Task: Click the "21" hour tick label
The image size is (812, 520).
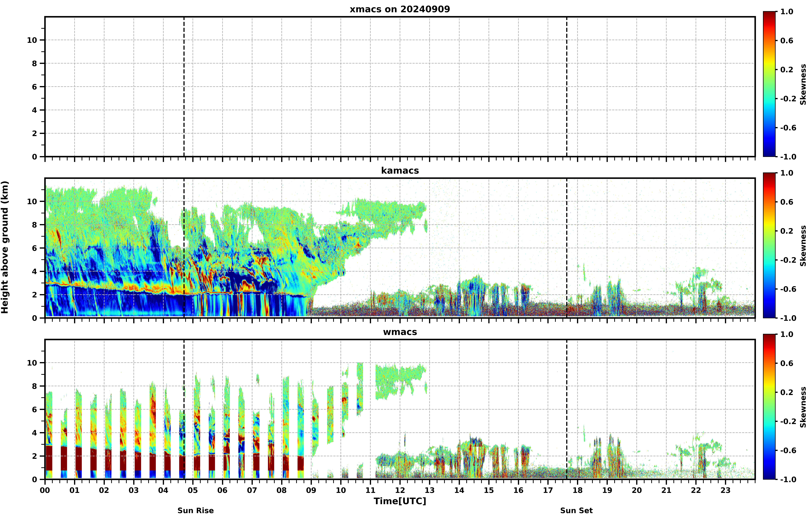Action: (x=666, y=490)
